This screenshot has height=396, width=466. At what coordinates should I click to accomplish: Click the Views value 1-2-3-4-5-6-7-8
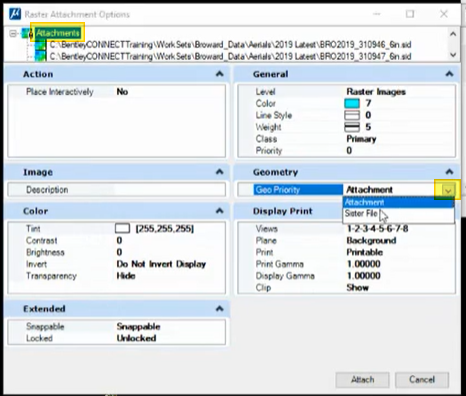click(x=377, y=229)
